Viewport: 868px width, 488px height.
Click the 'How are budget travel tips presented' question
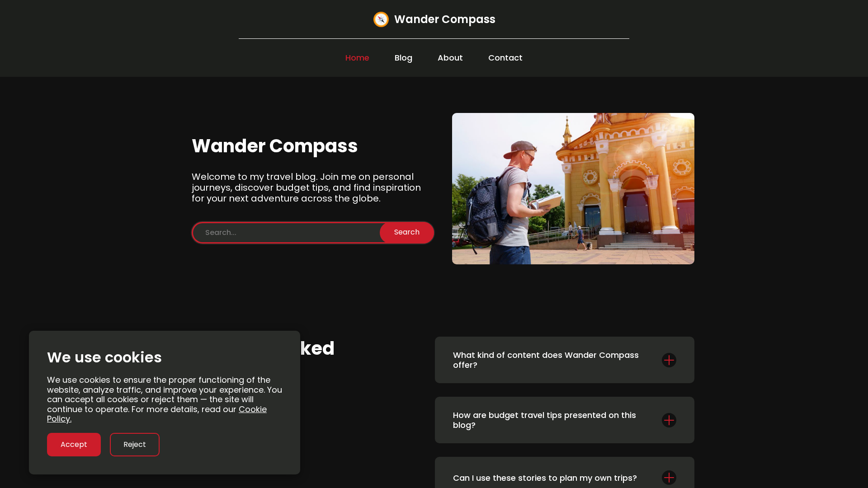[x=544, y=420]
